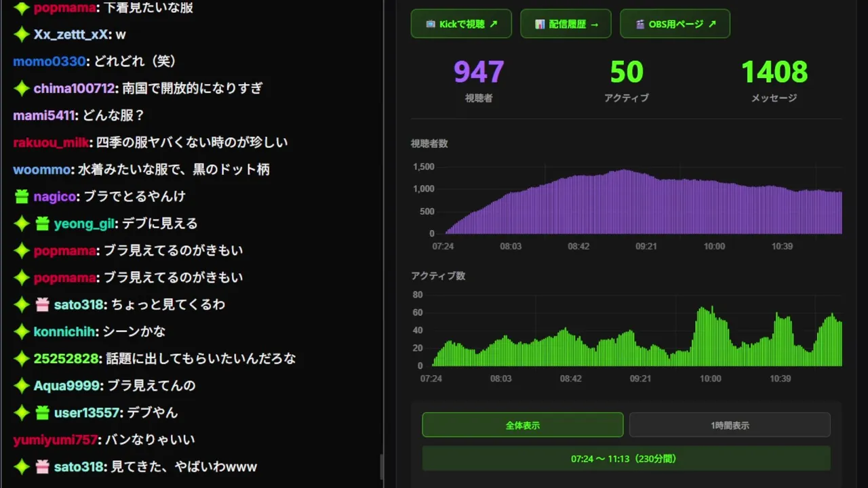Switch to the 1時間表示 view tab
Image resolution: width=868 pixels, height=488 pixels.
pyautogui.click(x=730, y=425)
